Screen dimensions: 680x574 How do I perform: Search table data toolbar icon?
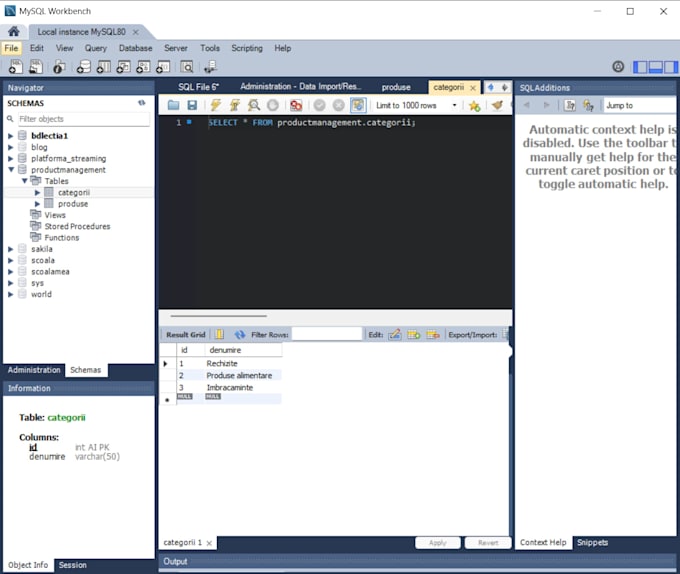[x=187, y=67]
